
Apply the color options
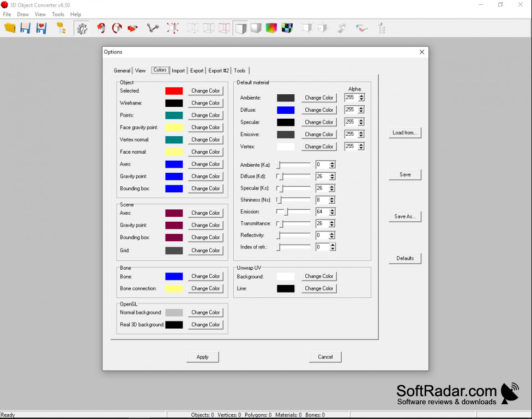(x=203, y=357)
